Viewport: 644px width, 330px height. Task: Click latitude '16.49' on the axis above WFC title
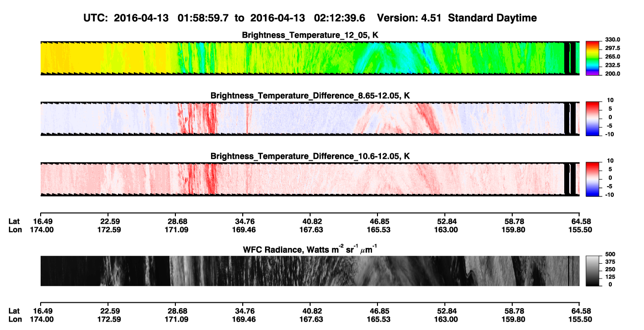point(43,222)
